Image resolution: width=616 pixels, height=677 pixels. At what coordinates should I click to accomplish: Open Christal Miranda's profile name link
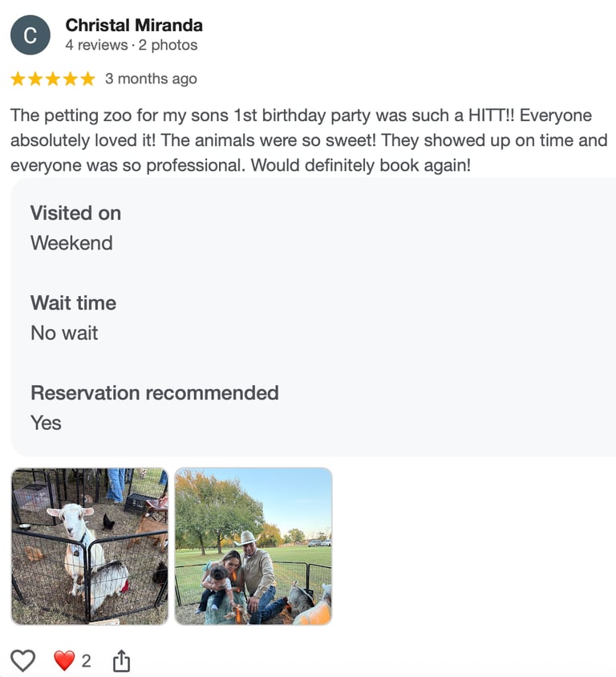pos(134,26)
